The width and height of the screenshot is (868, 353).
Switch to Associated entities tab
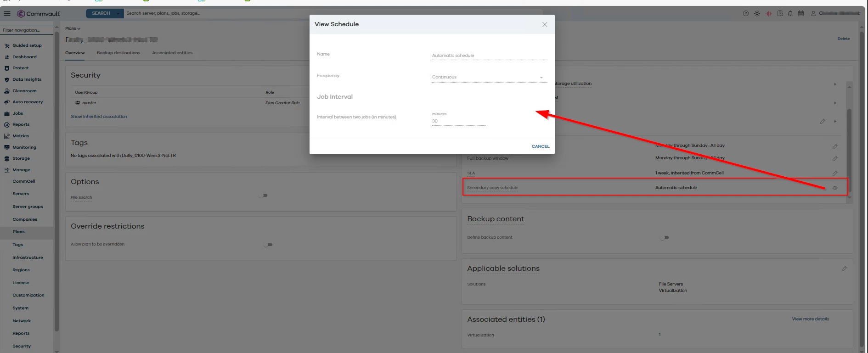point(172,53)
